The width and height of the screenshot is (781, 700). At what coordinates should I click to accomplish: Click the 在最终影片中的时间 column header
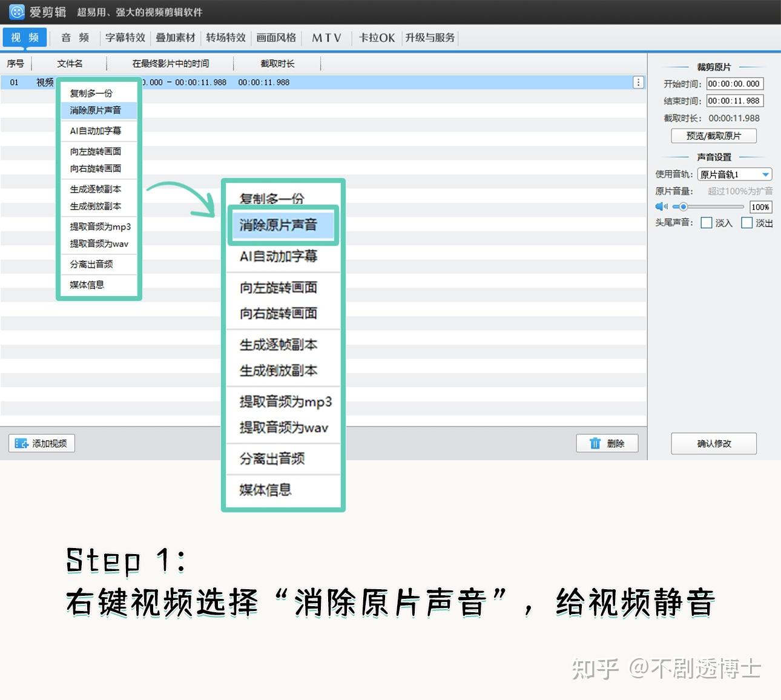pos(171,64)
